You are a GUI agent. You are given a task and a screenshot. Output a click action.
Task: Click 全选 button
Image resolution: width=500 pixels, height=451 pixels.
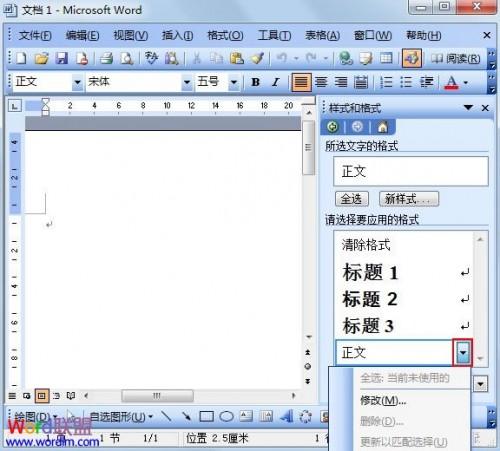coord(351,199)
